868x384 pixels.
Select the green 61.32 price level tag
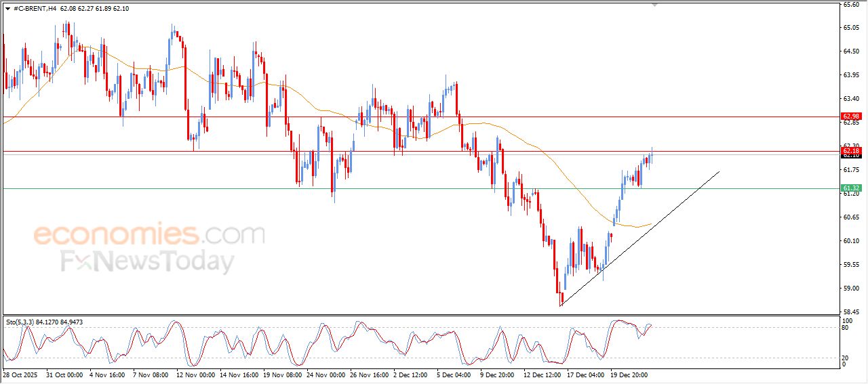click(x=851, y=188)
